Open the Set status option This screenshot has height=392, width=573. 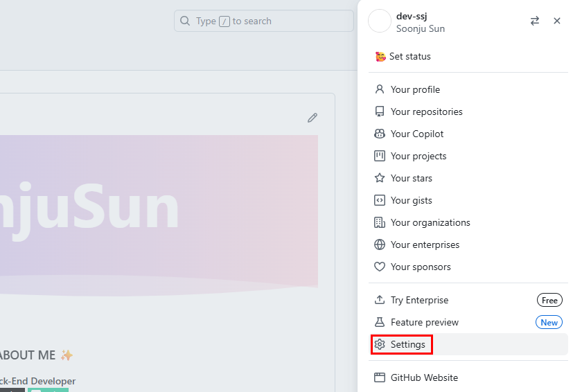tap(468, 57)
